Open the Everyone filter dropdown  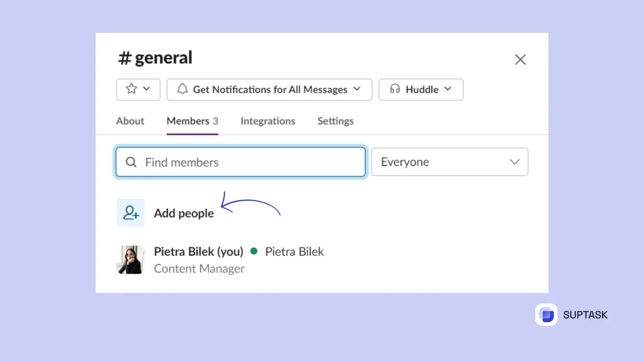(x=449, y=162)
